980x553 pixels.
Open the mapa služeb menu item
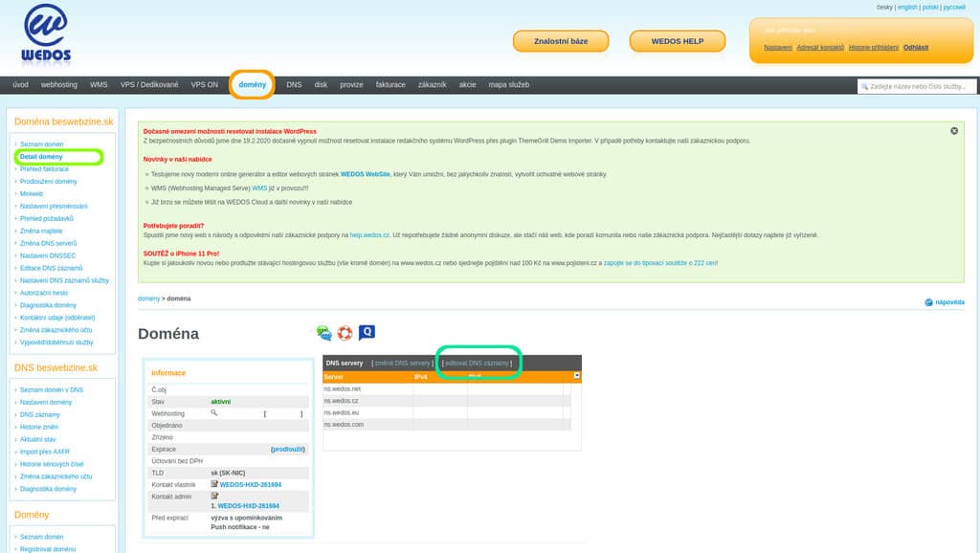click(x=509, y=85)
